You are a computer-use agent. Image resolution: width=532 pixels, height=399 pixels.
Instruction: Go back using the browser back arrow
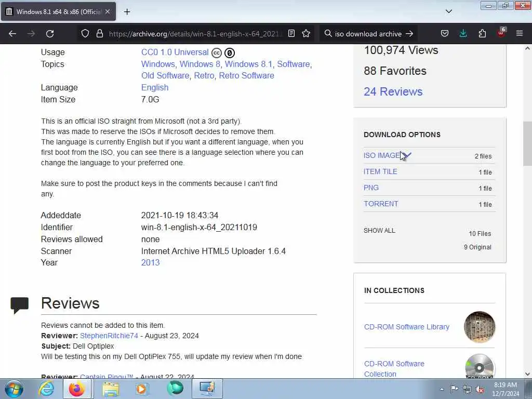(x=12, y=34)
